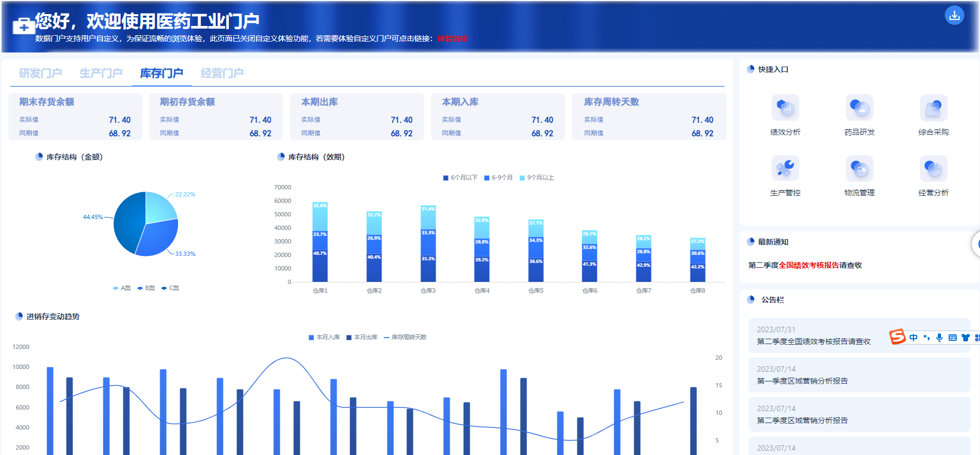Screen dimensions: 980x455
Task: Click the medical kit logo icon
Action: pos(23,25)
